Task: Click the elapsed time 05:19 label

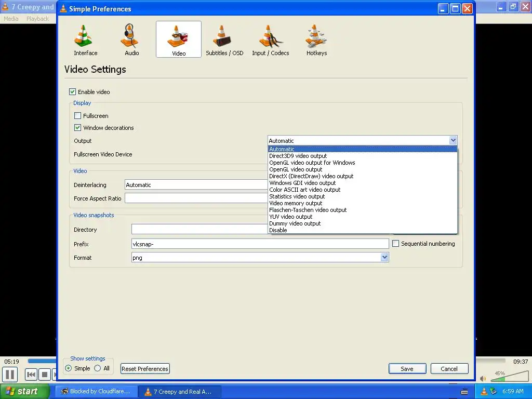Action: 11,362
